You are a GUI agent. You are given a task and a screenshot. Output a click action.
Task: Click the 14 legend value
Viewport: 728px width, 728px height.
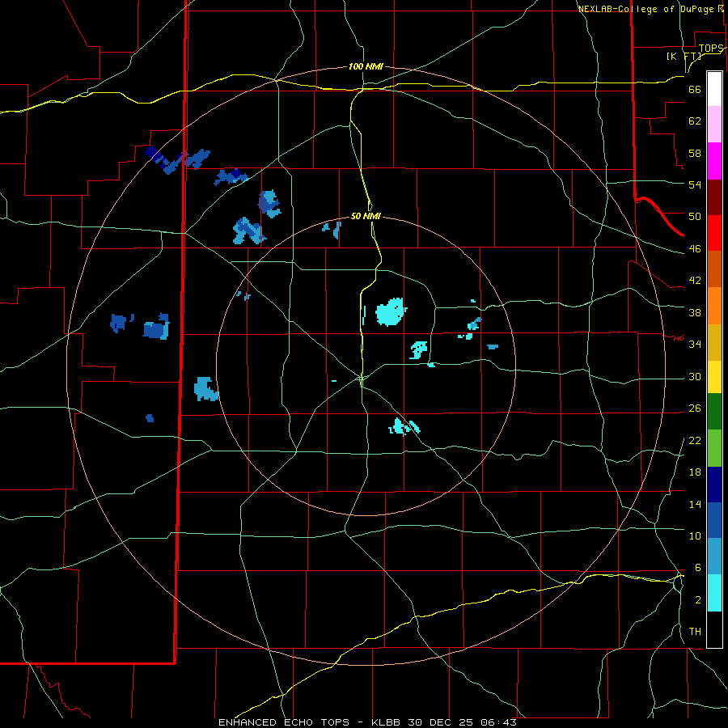pyautogui.click(x=695, y=504)
